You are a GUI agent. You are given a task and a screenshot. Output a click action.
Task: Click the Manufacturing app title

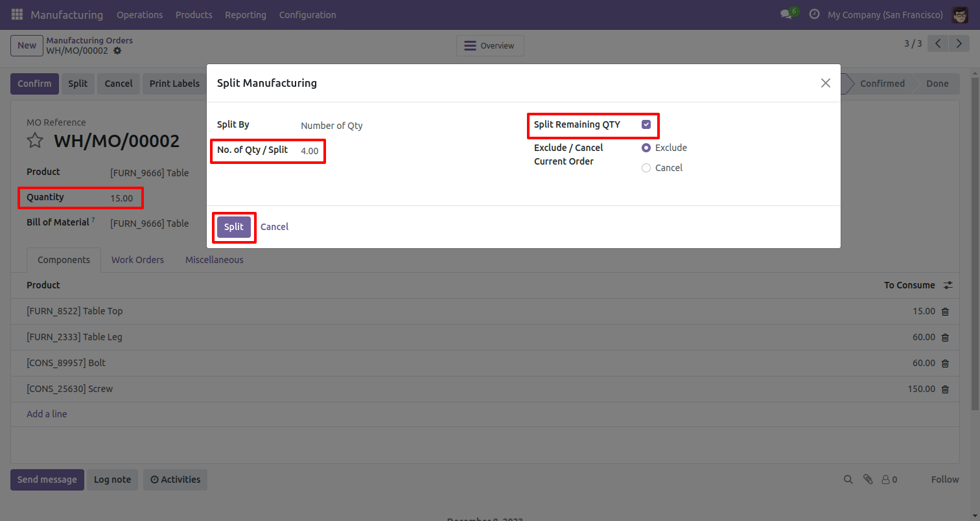pos(67,14)
